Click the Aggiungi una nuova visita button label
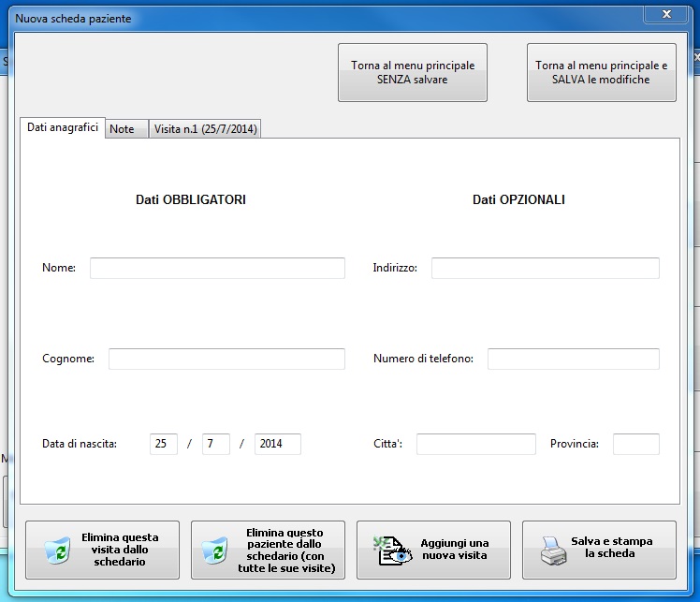The width and height of the screenshot is (700, 602). click(455, 550)
